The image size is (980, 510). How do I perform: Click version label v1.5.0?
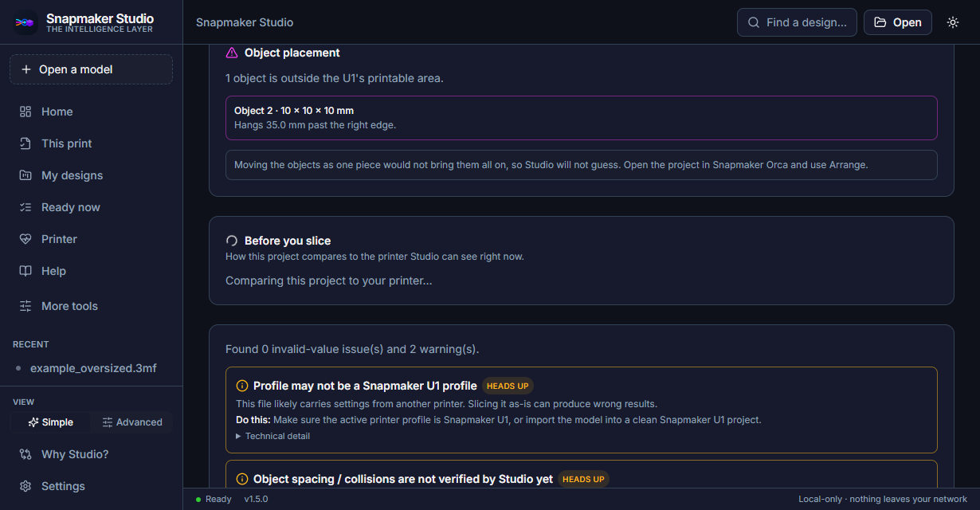256,499
